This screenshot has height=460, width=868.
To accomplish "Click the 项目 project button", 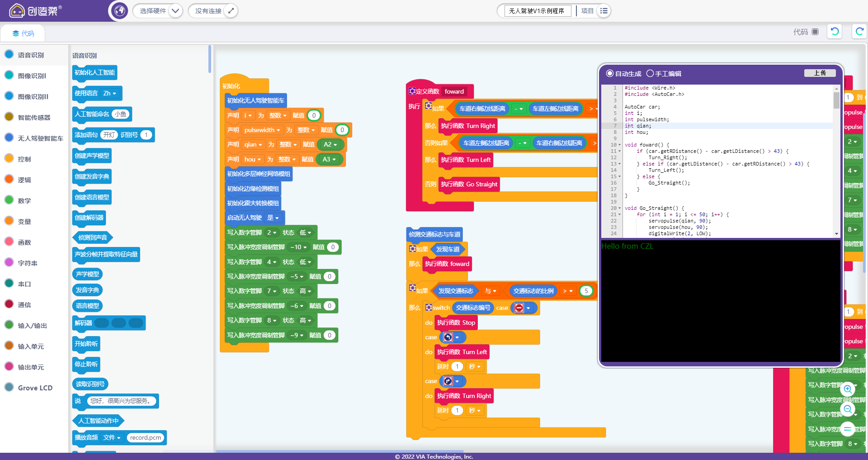I will point(587,11).
